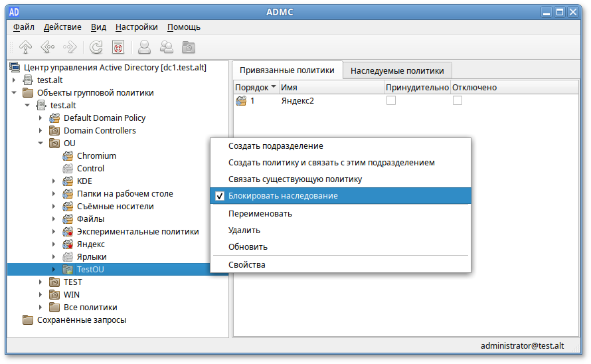Image resolution: width=591 pixels, height=364 pixels.
Task: Switch to Наследуемые политики tab
Action: click(397, 70)
